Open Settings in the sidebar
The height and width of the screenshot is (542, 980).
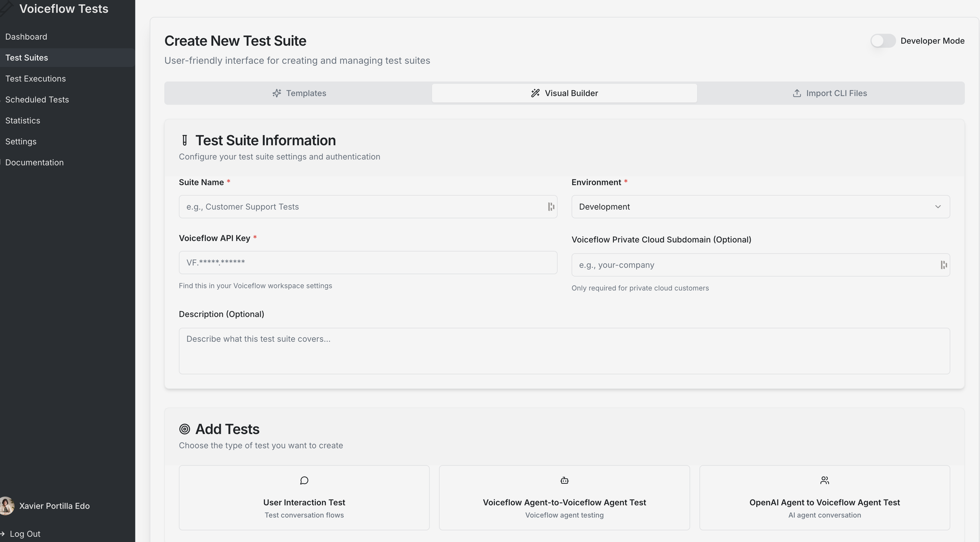(21, 141)
